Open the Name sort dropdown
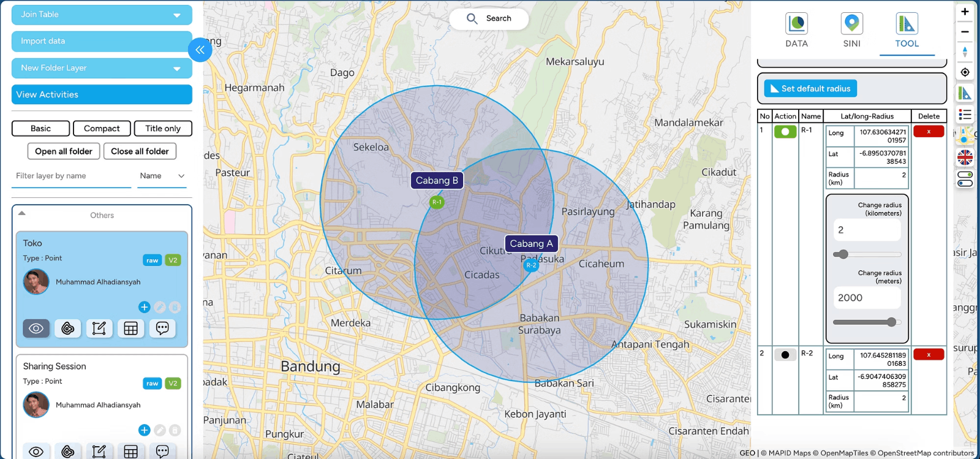 pyautogui.click(x=162, y=176)
